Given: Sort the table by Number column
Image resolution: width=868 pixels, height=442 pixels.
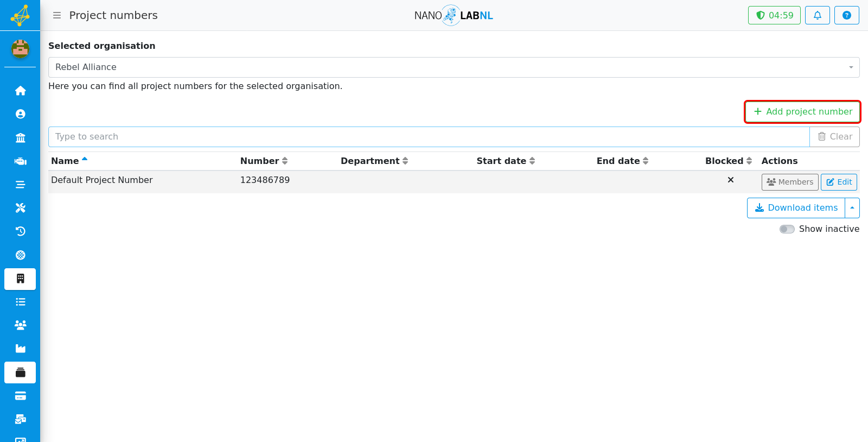Looking at the screenshot, I should coord(264,161).
